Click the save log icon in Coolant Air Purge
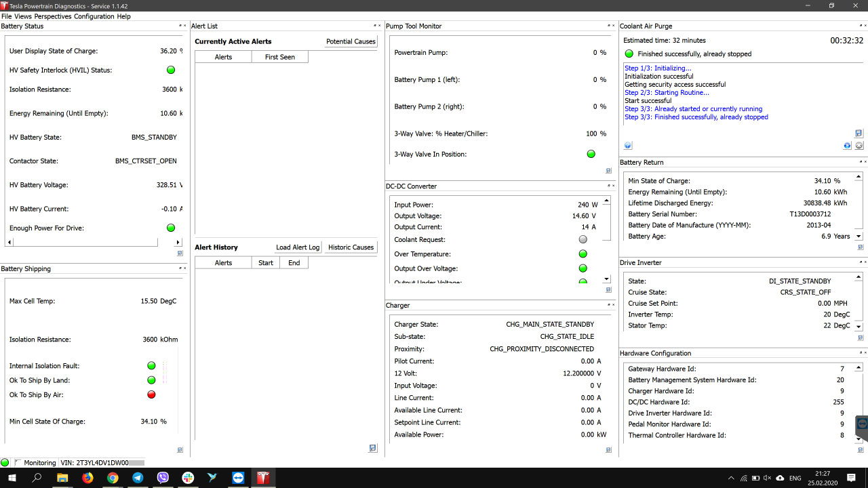Image resolution: width=868 pixels, height=488 pixels. pos(859,134)
